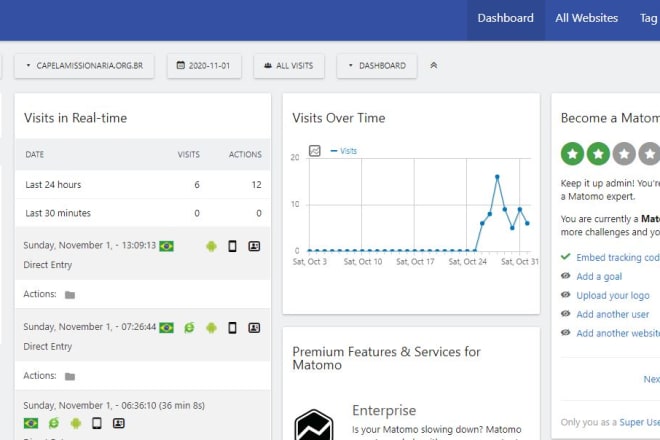Click Android icon in 06:36:10 visit

pos(76,423)
